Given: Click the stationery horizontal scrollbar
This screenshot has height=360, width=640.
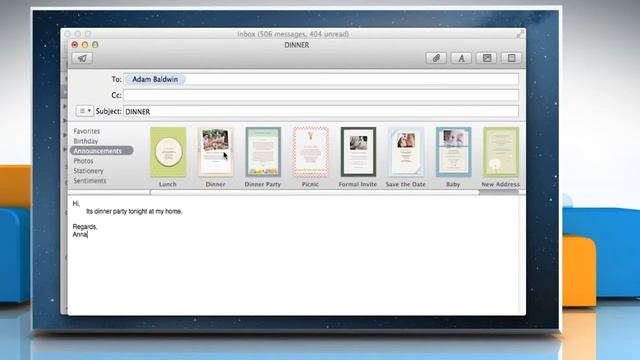Looking at the screenshot, I should pyautogui.click(x=314, y=192).
